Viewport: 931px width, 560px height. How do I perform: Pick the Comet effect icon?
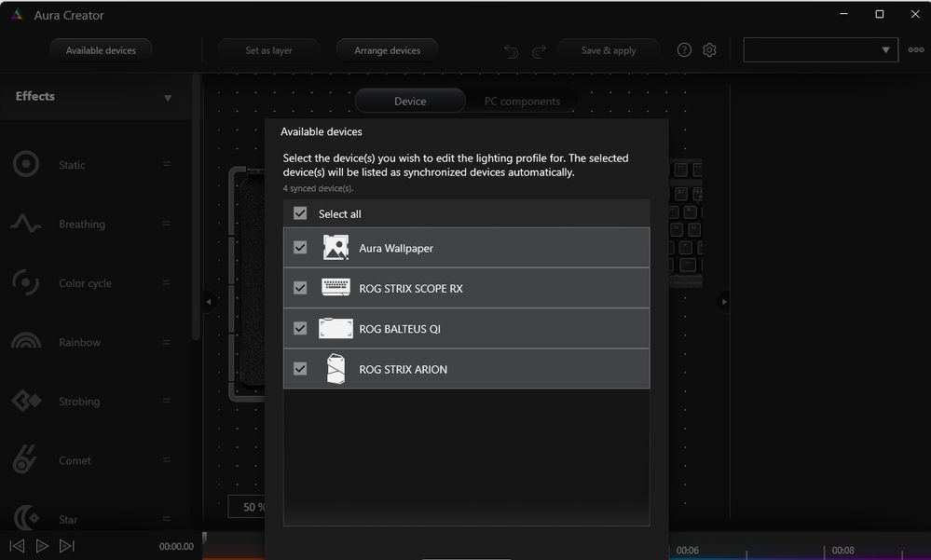point(25,459)
